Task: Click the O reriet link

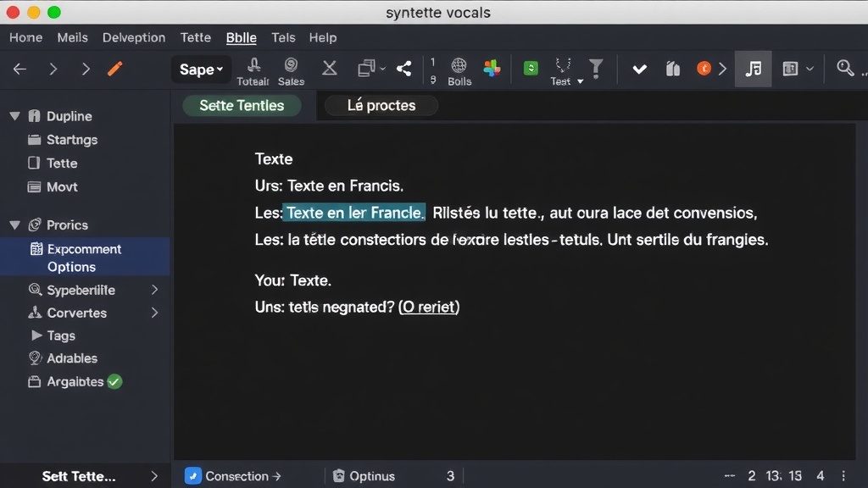Action: (429, 307)
